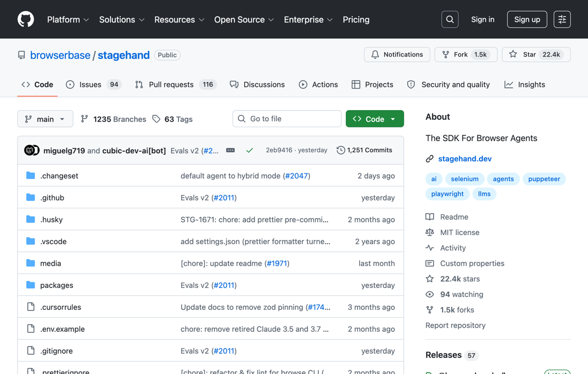Click Sign in
588x374 pixels.
pos(483,19)
